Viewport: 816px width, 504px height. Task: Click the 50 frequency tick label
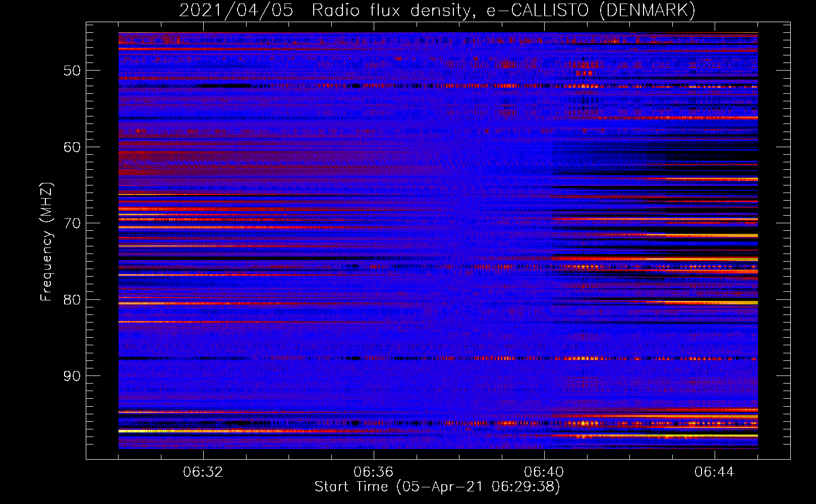pyautogui.click(x=72, y=71)
